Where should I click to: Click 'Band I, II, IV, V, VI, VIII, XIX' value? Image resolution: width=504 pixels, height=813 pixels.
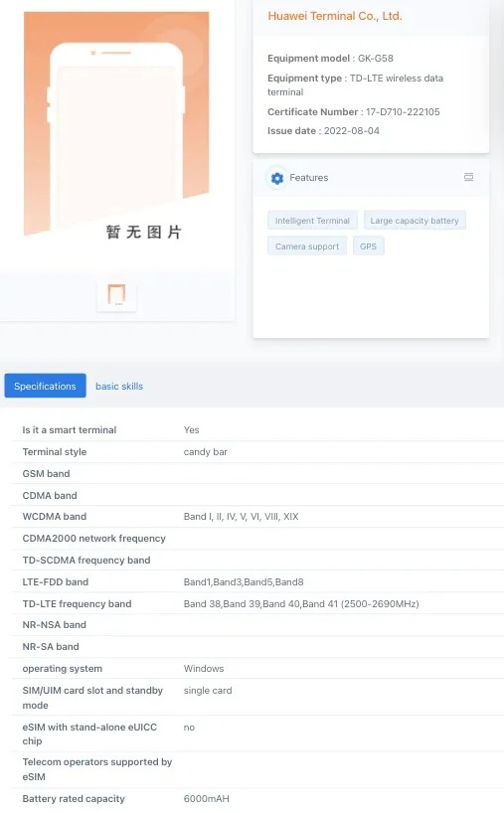pyautogui.click(x=242, y=517)
